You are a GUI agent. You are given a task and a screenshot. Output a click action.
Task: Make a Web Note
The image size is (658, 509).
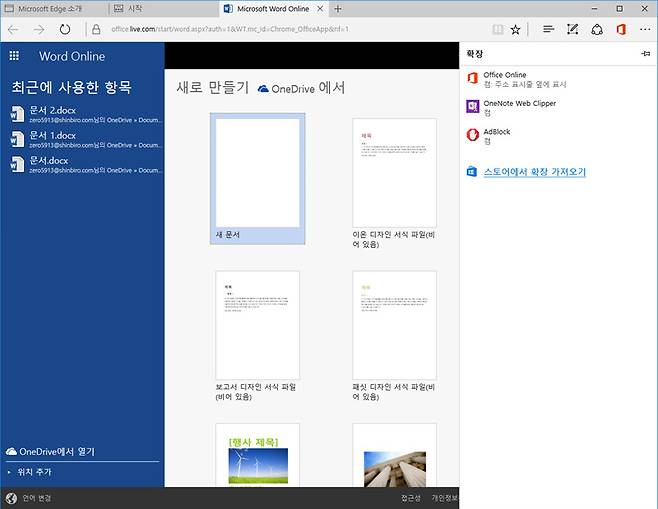coord(572,29)
